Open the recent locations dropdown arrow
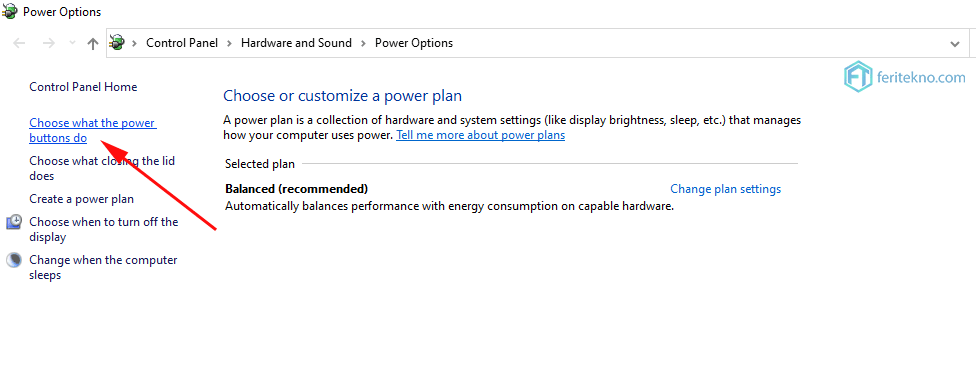The height and width of the screenshot is (372, 976). pos(72,44)
